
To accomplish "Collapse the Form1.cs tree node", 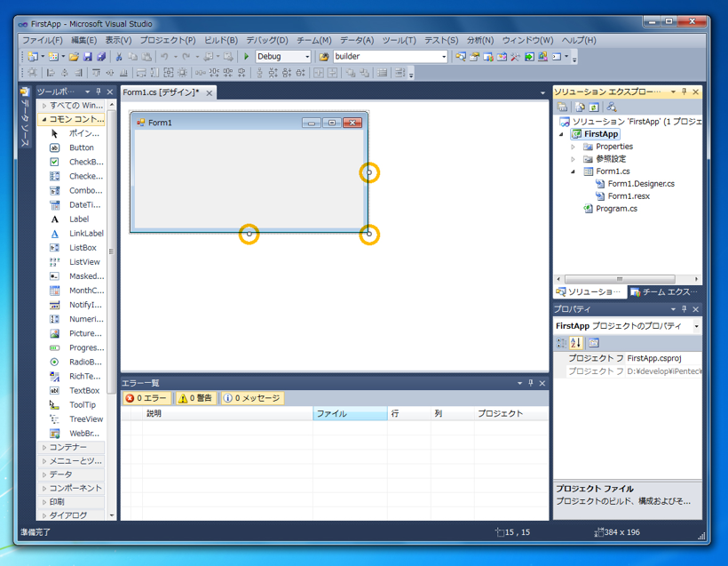I will [x=573, y=170].
